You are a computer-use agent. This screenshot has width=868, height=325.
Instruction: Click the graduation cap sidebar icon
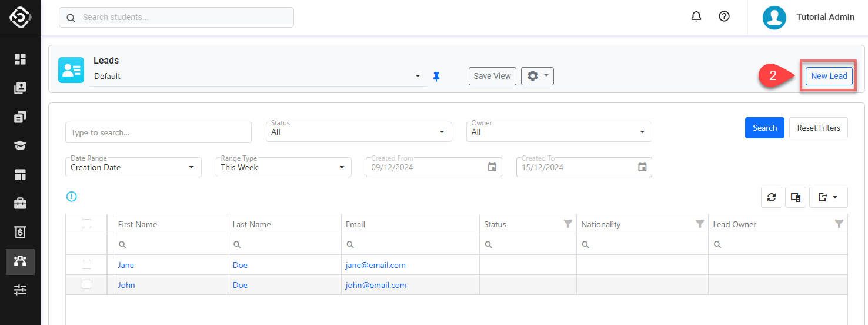[x=21, y=146]
